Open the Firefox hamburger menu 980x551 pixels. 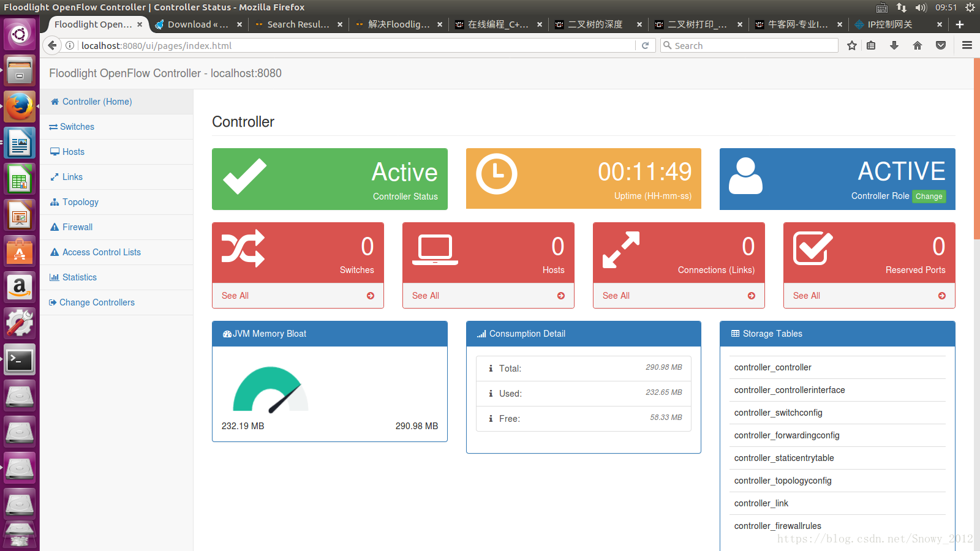click(x=967, y=45)
